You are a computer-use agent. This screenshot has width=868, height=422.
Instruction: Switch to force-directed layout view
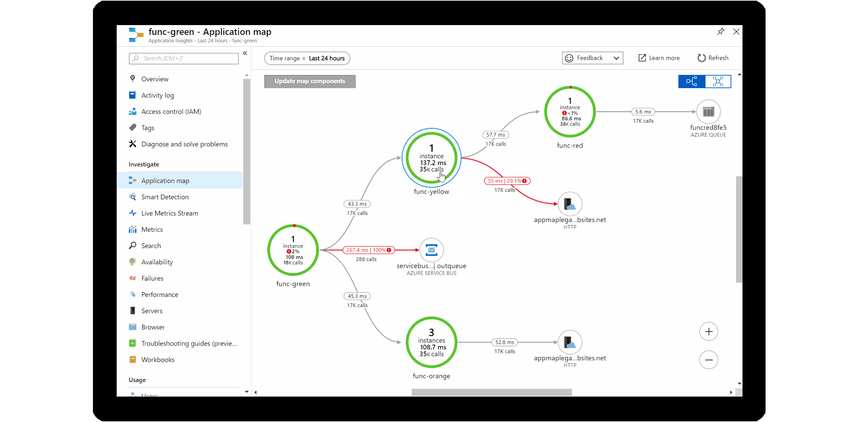[718, 81]
